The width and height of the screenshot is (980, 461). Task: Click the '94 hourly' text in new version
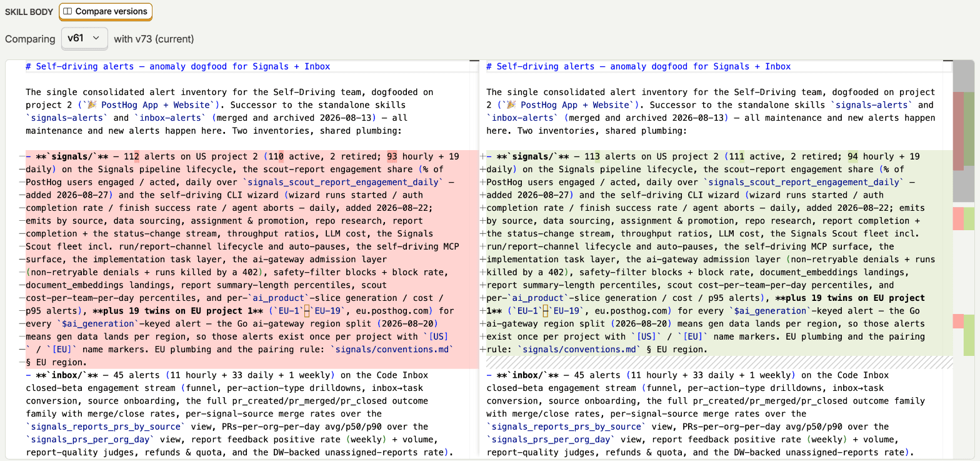(871, 156)
